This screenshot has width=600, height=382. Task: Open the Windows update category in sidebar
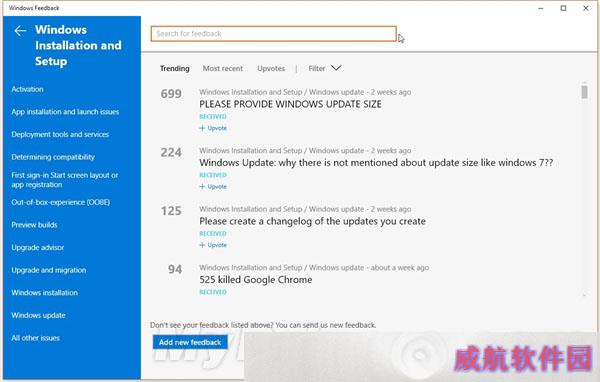[x=38, y=315]
